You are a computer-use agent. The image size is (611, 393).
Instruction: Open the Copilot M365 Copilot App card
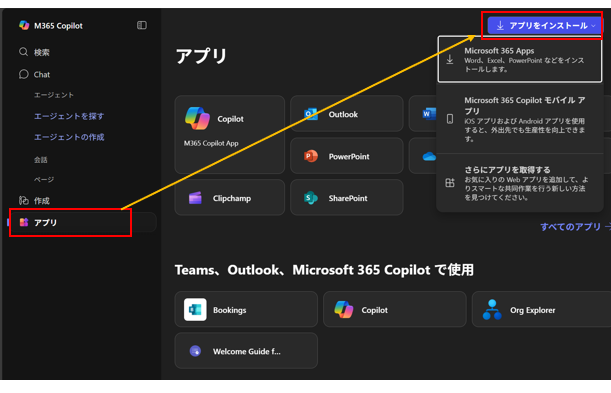[x=230, y=134]
